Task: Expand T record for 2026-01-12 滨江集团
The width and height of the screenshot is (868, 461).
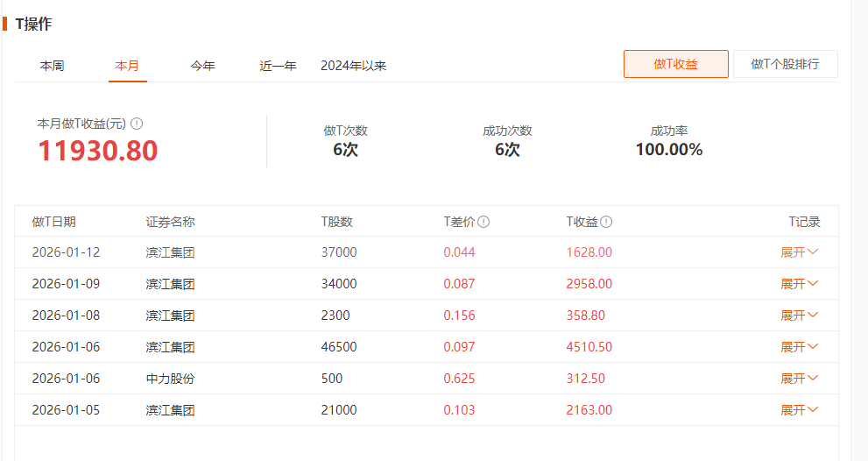Action: (799, 252)
